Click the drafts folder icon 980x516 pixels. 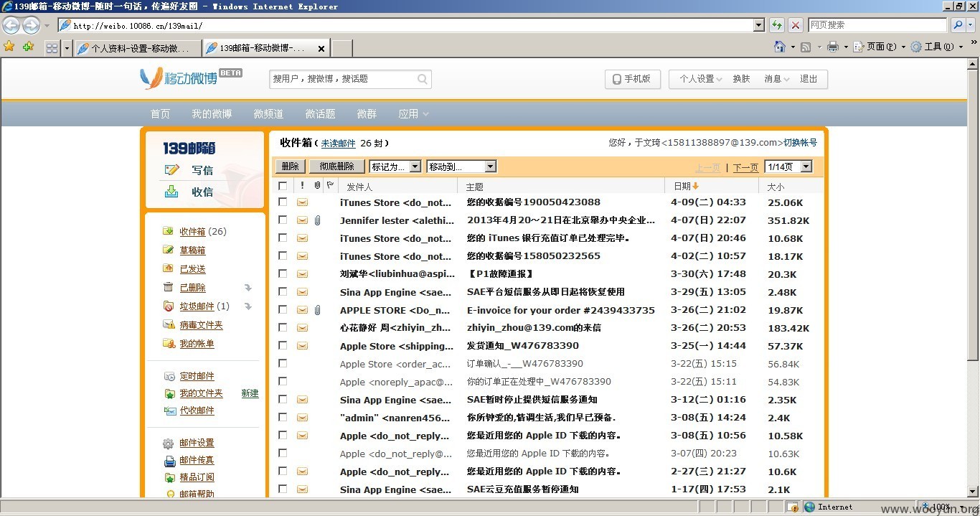coord(168,250)
